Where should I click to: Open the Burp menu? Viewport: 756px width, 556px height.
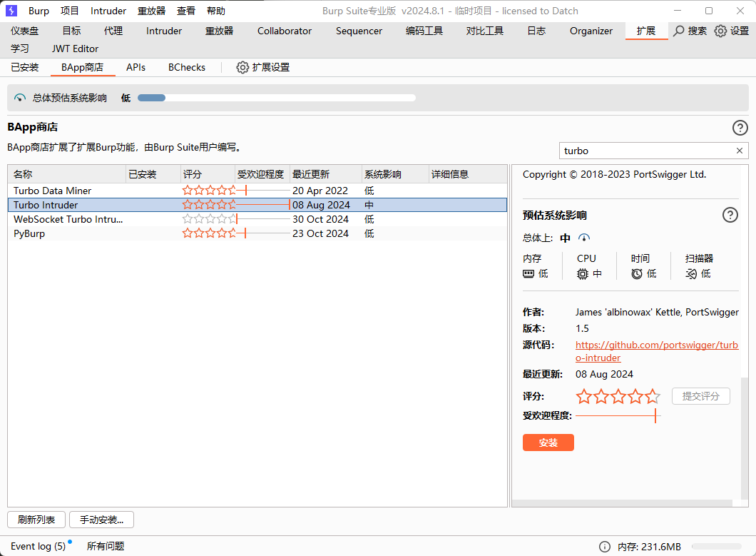(x=39, y=11)
